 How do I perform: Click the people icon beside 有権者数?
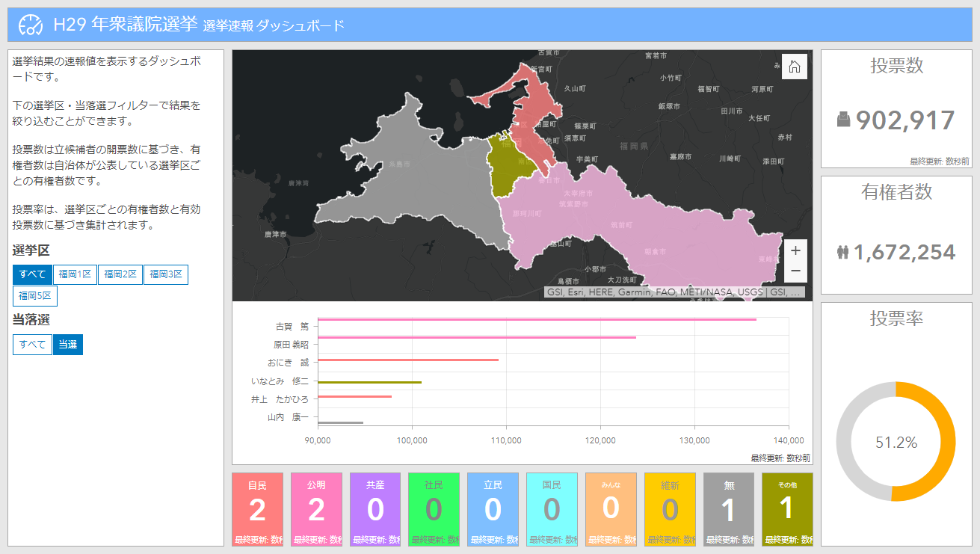(x=843, y=253)
